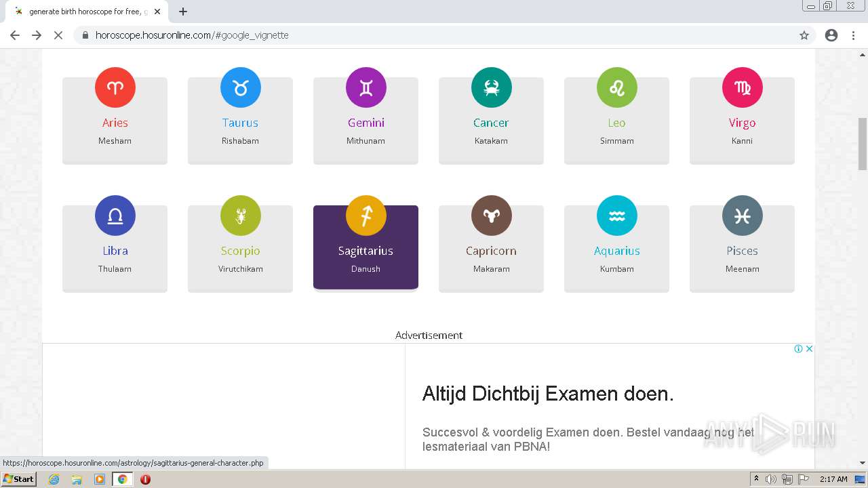The height and width of the screenshot is (488, 868).
Task: Open the Altijd Dichtbij Examen doen ad
Action: pyautogui.click(x=548, y=394)
